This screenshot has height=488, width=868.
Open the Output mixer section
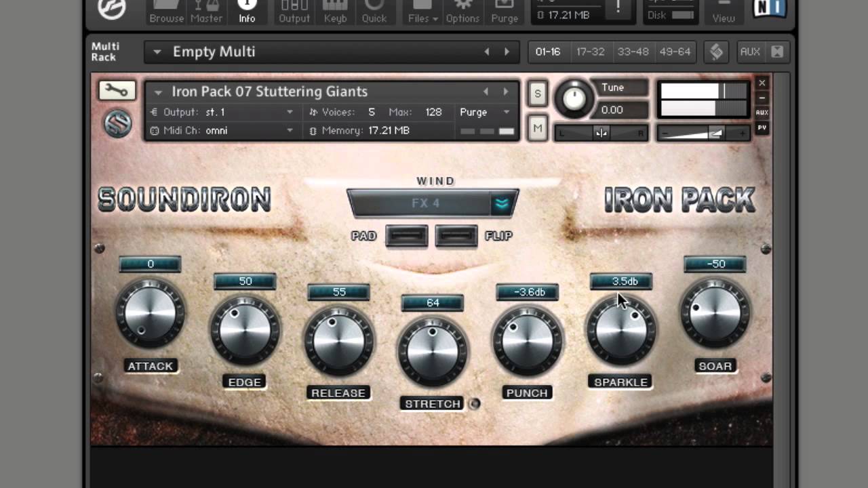click(x=294, y=12)
